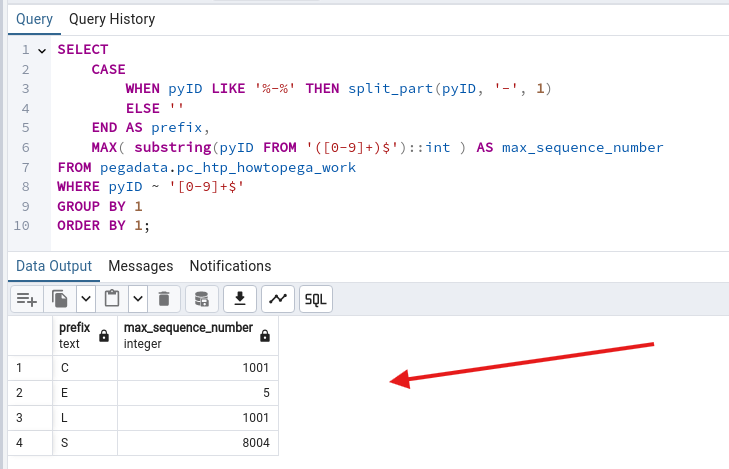729x469 pixels.
Task: Select row 1 via its row number
Action: (x=20, y=368)
